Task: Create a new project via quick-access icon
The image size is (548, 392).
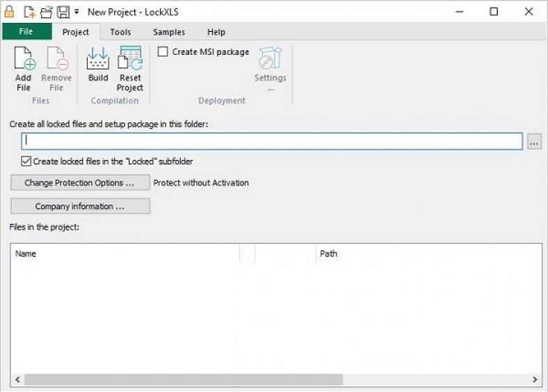Action: pos(29,12)
